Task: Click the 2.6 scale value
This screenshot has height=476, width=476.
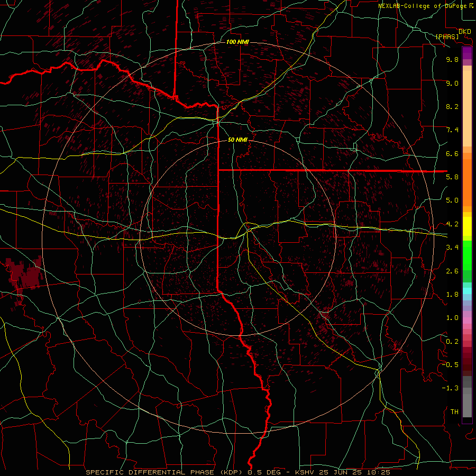Action: coord(452,271)
